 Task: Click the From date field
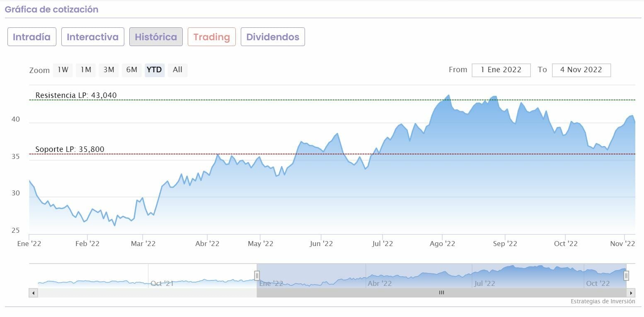point(501,70)
